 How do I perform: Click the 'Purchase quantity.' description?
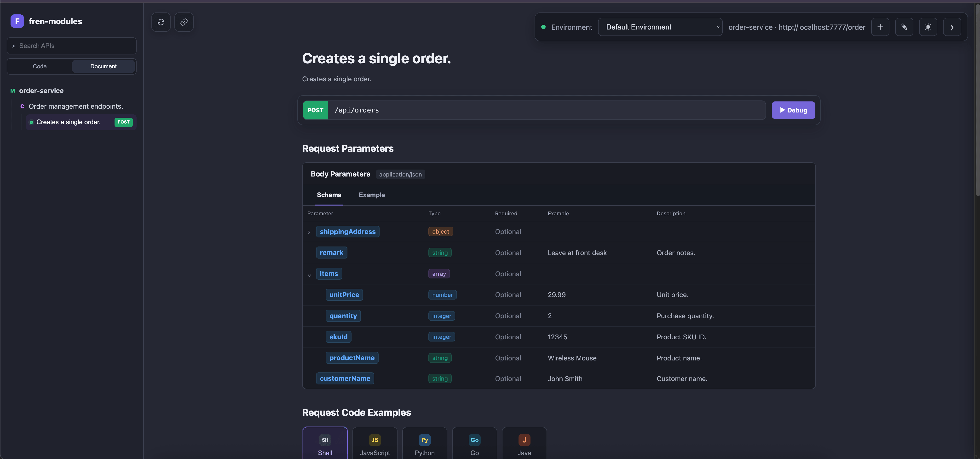pos(685,316)
